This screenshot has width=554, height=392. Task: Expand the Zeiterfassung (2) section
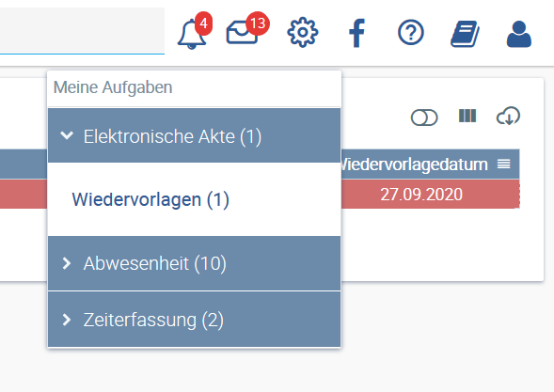click(195, 320)
